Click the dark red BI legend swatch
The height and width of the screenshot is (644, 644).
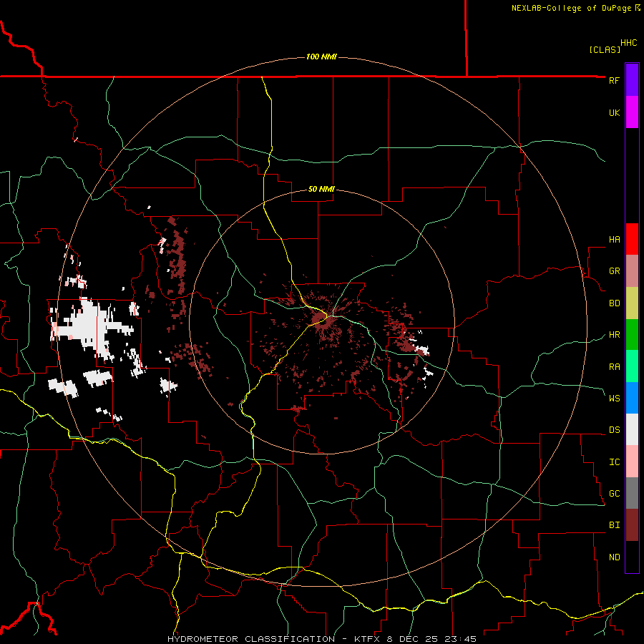pyautogui.click(x=632, y=525)
